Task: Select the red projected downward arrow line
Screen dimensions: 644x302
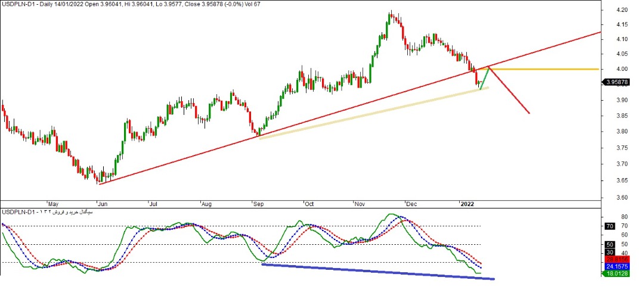Action: coord(509,91)
